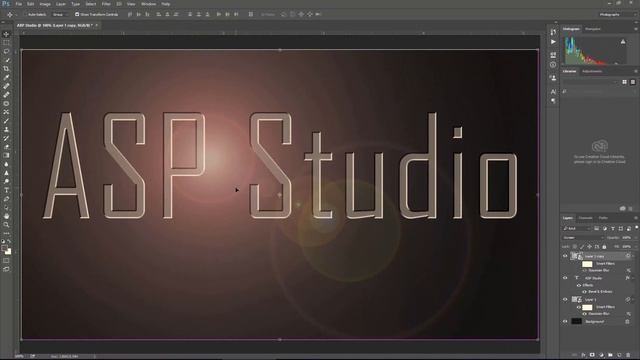
Task: Open the File menu
Action: tap(19, 4)
